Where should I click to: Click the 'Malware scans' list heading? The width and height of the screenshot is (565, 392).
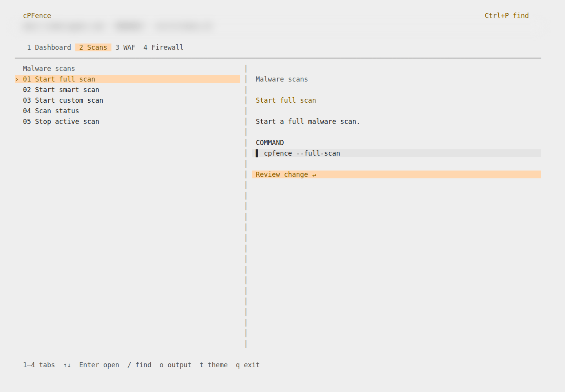coord(49,69)
